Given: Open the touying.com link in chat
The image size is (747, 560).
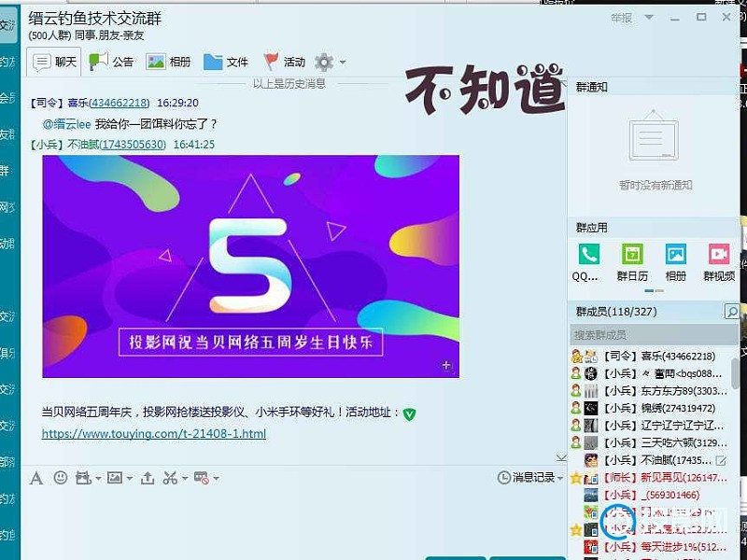Looking at the screenshot, I should click(x=154, y=434).
